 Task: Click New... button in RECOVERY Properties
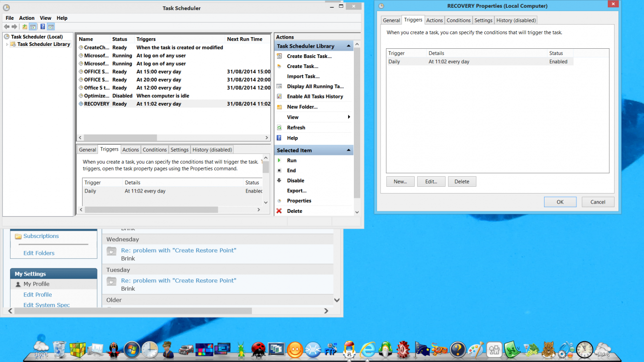(x=400, y=181)
